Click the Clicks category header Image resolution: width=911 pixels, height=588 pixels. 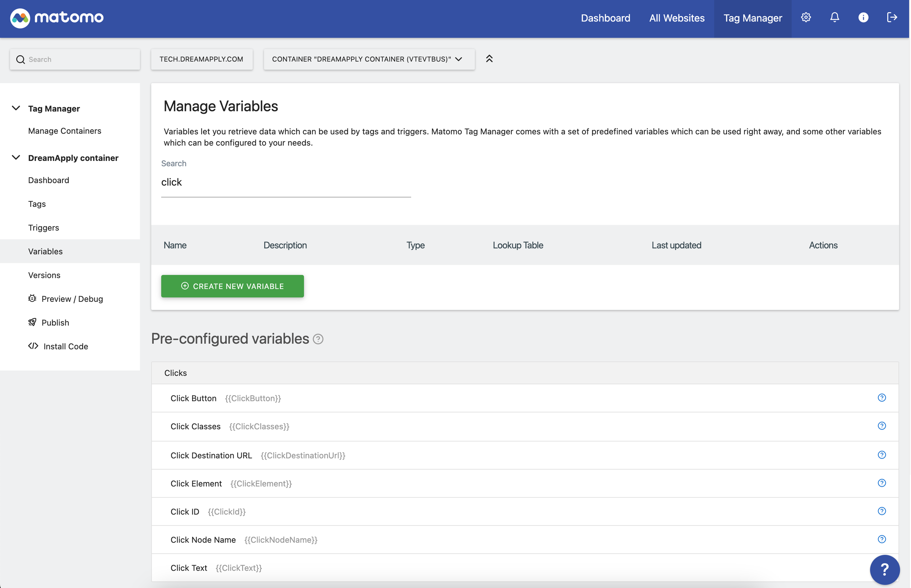[525, 373]
